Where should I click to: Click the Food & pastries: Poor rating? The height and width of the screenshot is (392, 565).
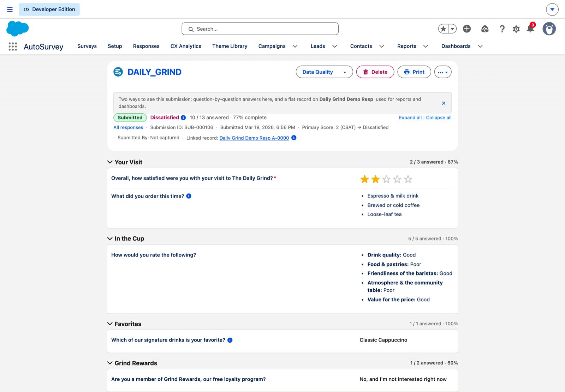(394, 264)
